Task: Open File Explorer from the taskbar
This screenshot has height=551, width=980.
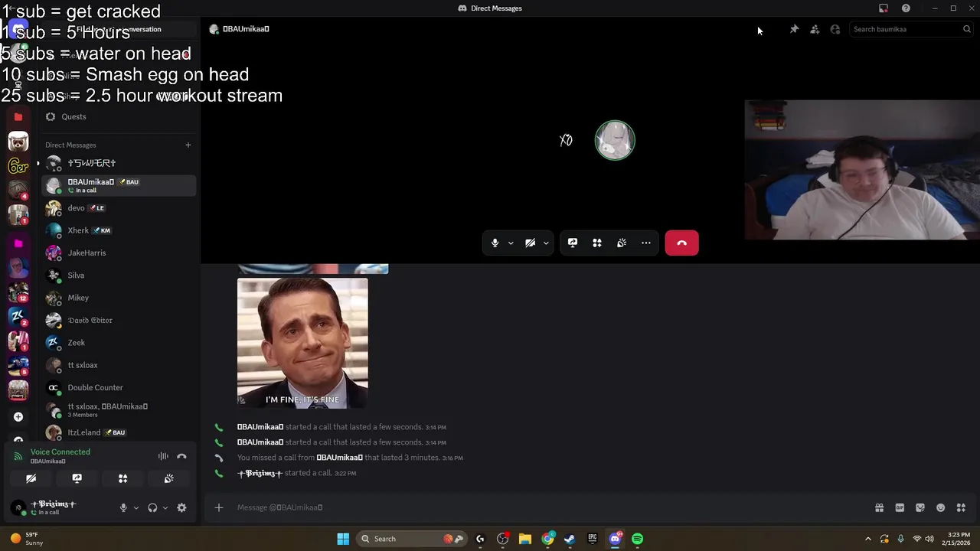Action: coord(524,539)
